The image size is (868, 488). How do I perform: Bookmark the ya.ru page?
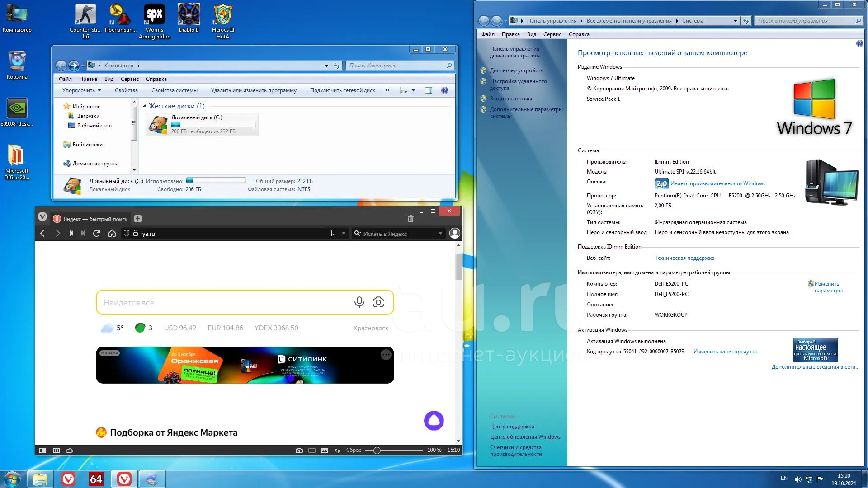(333, 233)
